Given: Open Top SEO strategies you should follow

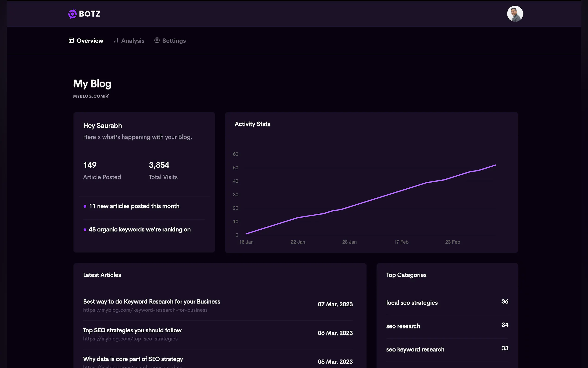Looking at the screenshot, I should coord(132,330).
